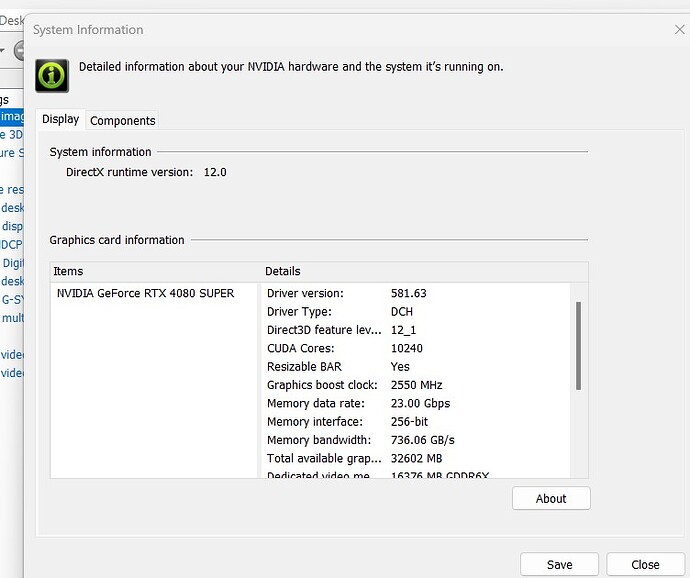This screenshot has width=690, height=578.
Task: Open the Components tab
Action: [122, 121]
